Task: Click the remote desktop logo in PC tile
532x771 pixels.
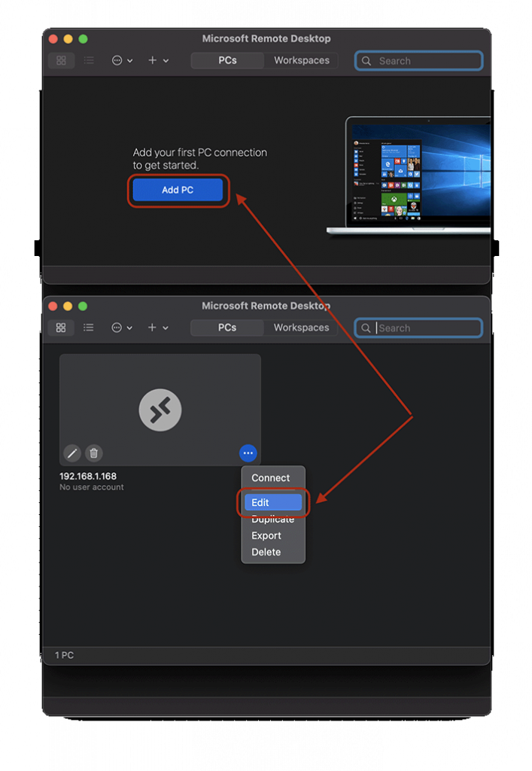Action: [x=160, y=410]
